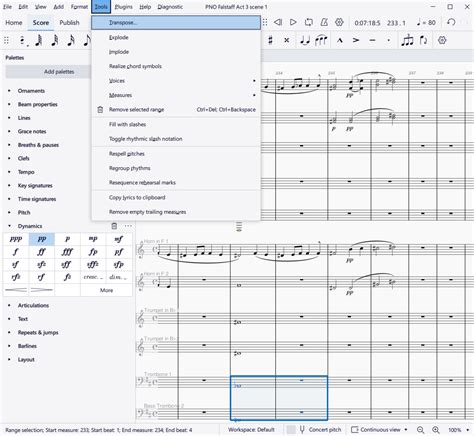Toggle loop playback icon

pyautogui.click(x=309, y=22)
